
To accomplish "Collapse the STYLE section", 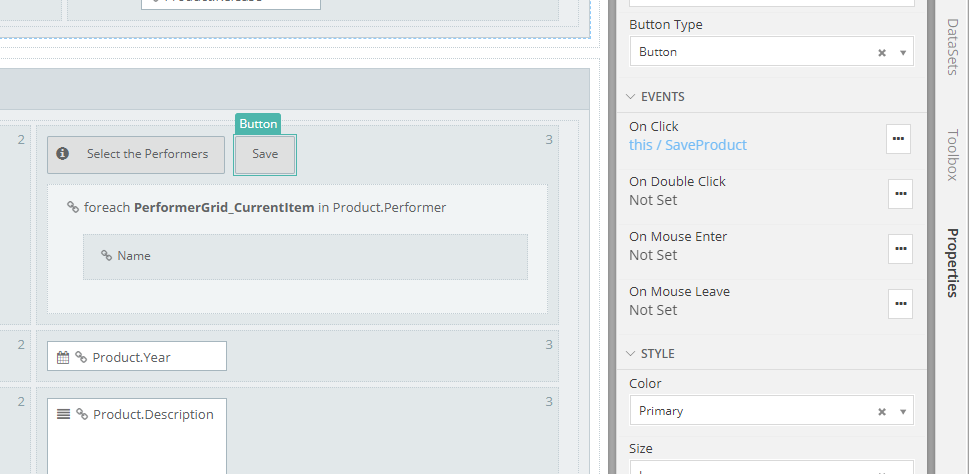I will click(x=631, y=354).
